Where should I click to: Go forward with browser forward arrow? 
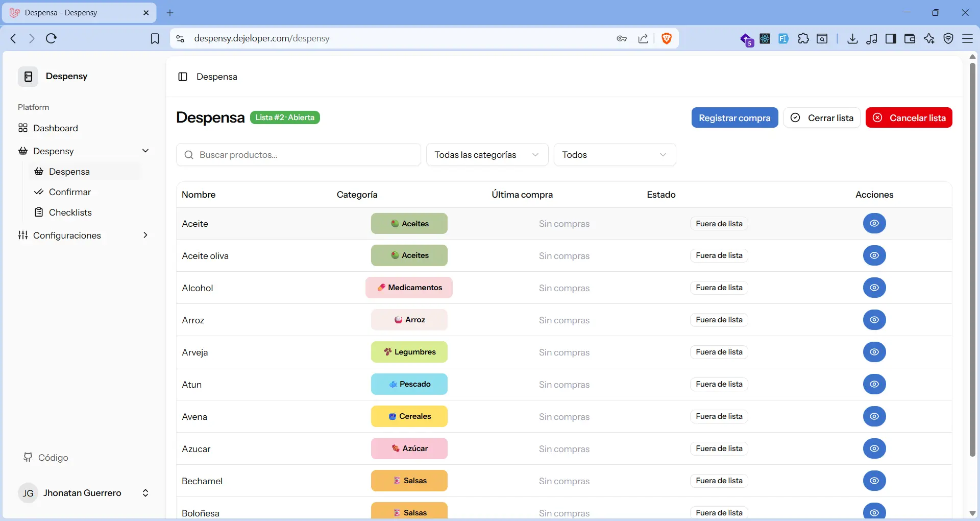coord(32,38)
